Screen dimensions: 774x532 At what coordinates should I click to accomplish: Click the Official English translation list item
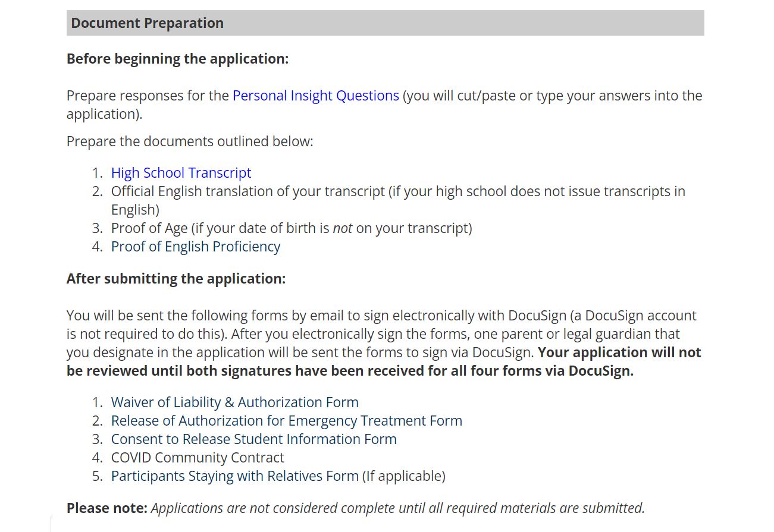click(397, 191)
